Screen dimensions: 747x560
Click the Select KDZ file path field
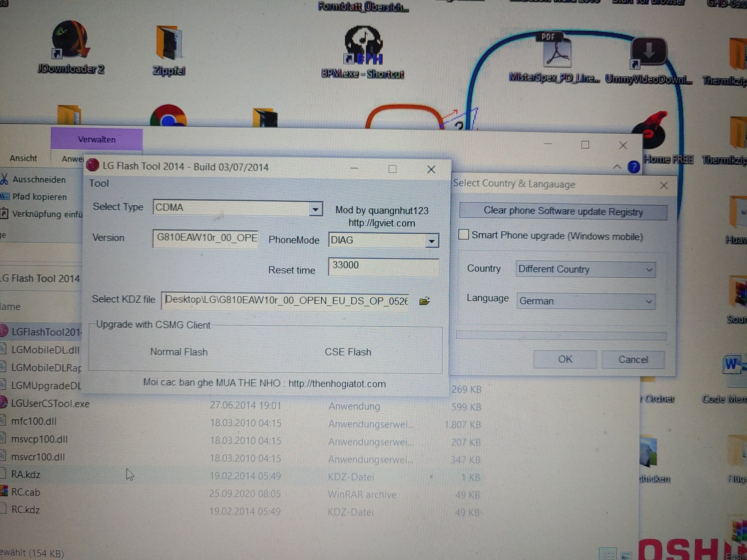pos(286,301)
